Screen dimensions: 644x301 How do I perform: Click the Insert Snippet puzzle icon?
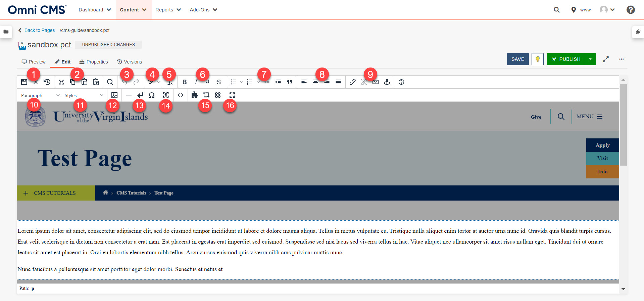[x=195, y=95]
